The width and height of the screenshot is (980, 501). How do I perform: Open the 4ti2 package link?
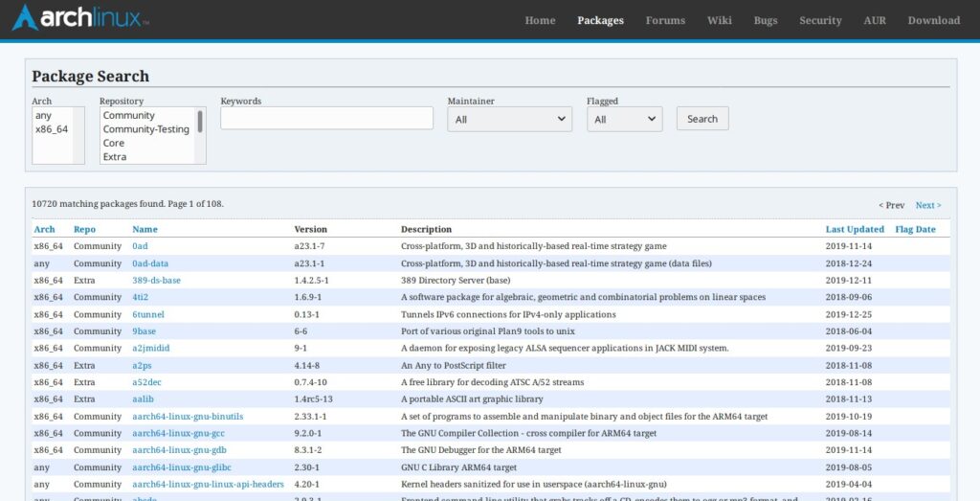[140, 297]
